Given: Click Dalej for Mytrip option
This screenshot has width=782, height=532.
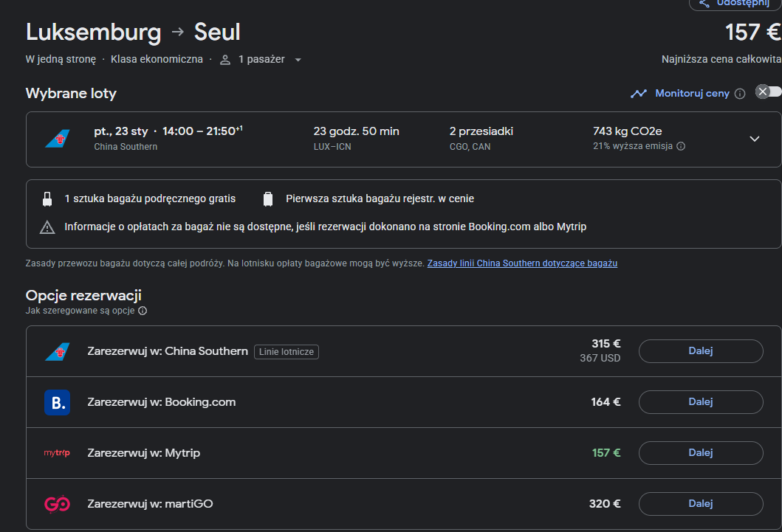Looking at the screenshot, I should pos(701,453).
